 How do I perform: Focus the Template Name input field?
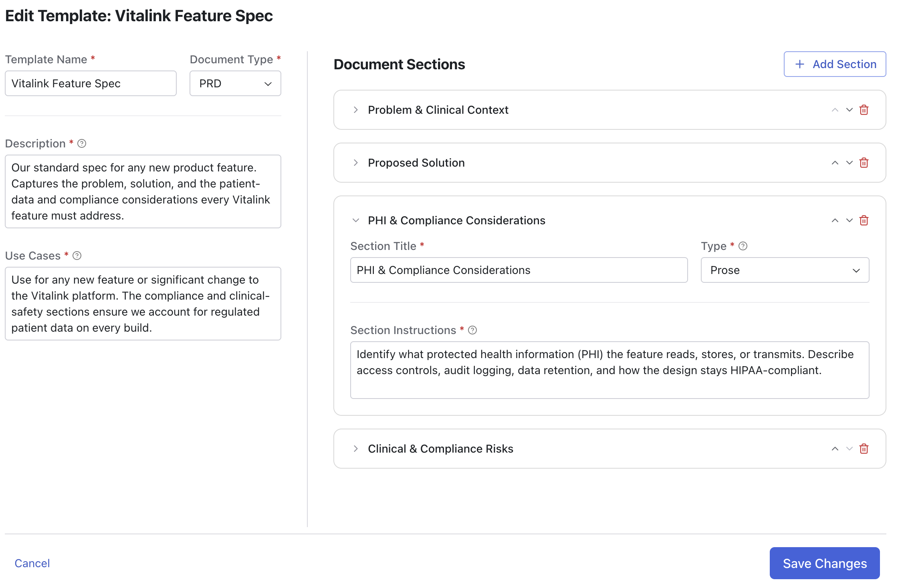tap(91, 83)
